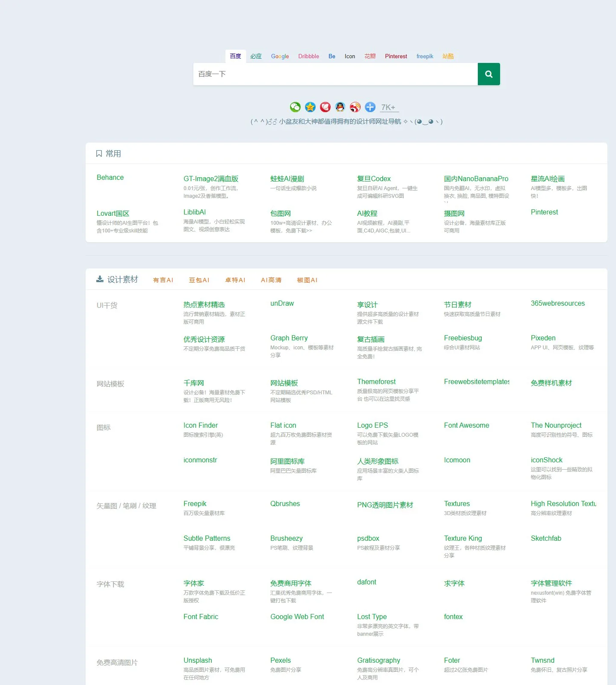Click the AI高清 header link
The height and width of the screenshot is (685, 616).
(271, 280)
